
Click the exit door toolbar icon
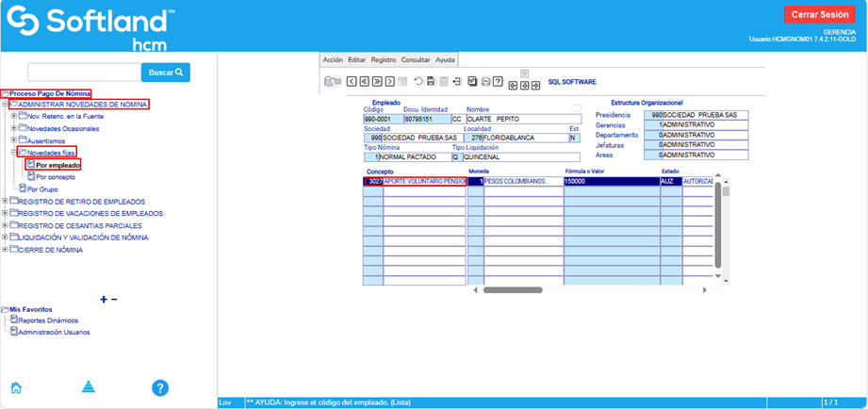[456, 82]
